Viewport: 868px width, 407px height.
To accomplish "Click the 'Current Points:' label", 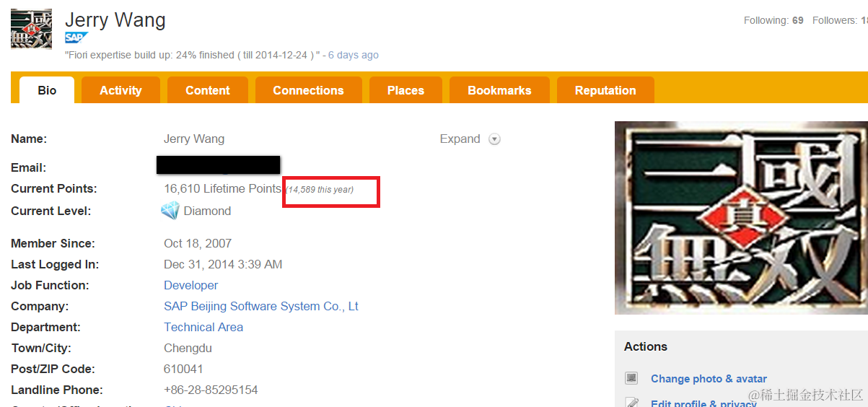I will (x=54, y=188).
